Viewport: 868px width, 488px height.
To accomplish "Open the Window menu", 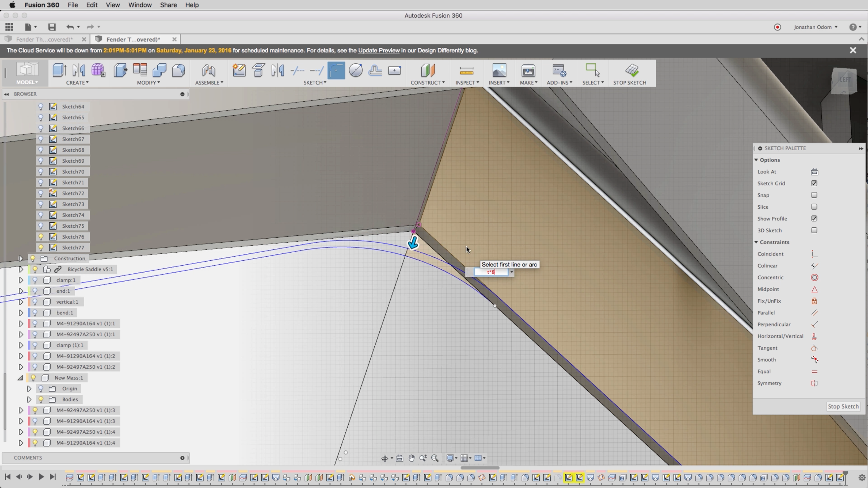I will click(140, 5).
